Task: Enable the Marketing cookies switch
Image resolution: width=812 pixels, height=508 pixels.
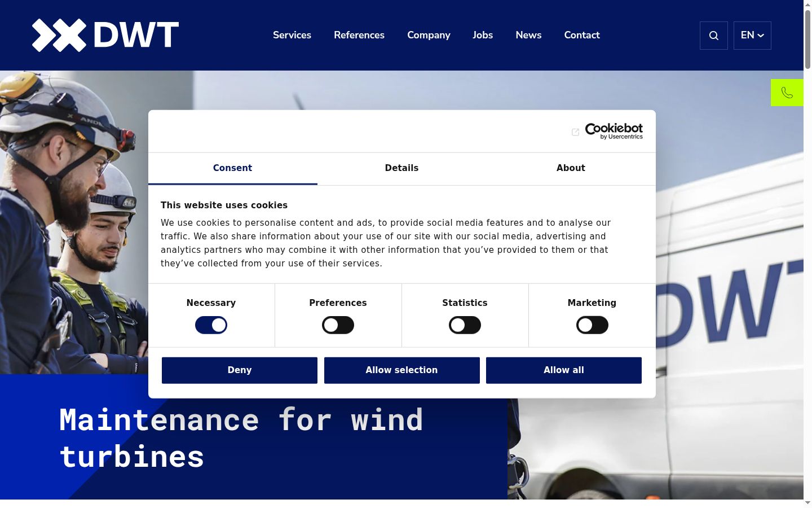Action: click(592, 325)
